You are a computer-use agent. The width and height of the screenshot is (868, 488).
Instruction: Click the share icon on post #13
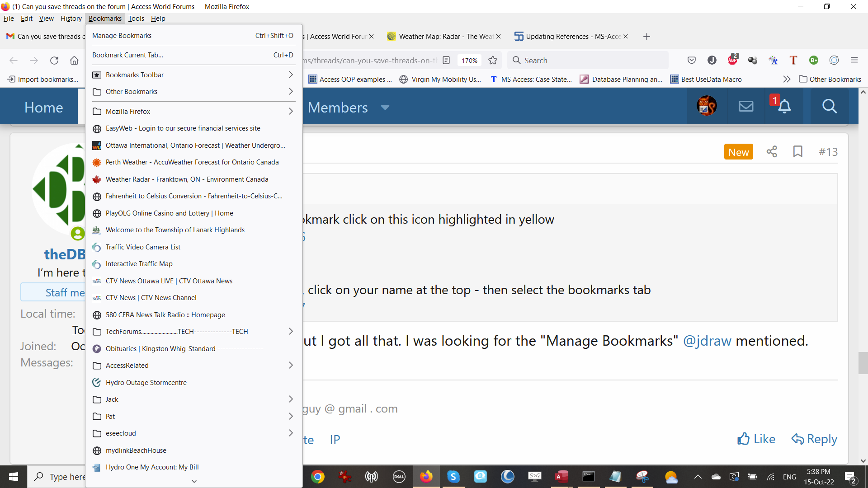click(772, 152)
